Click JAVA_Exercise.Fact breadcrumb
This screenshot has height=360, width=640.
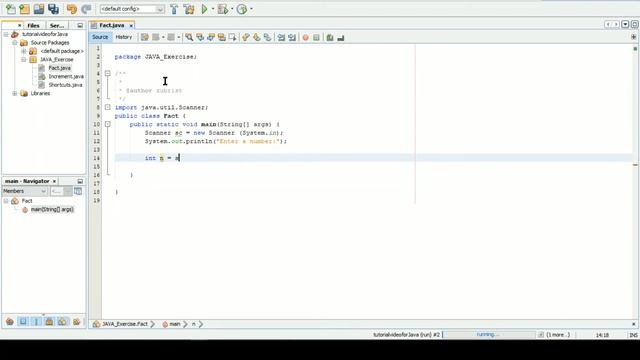[x=124, y=324]
